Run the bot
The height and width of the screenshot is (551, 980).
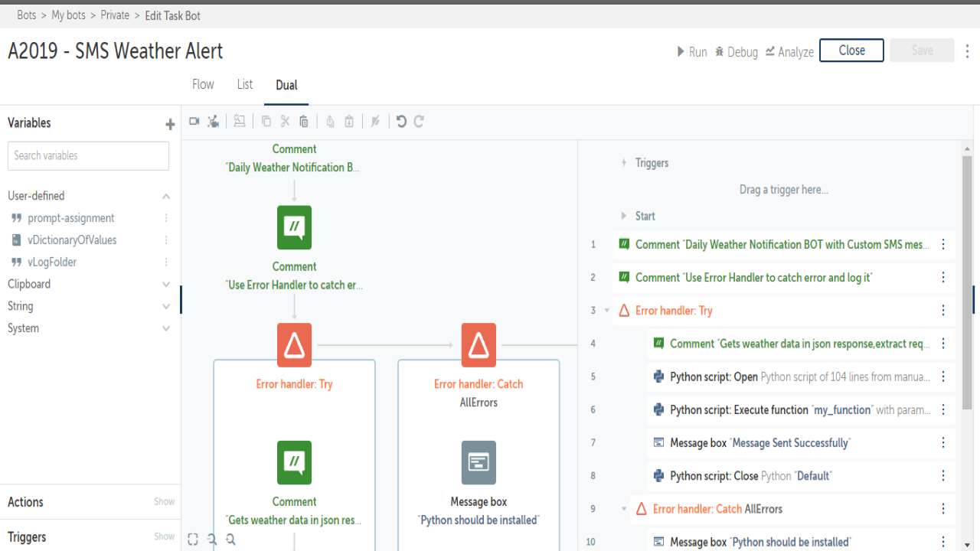click(691, 52)
